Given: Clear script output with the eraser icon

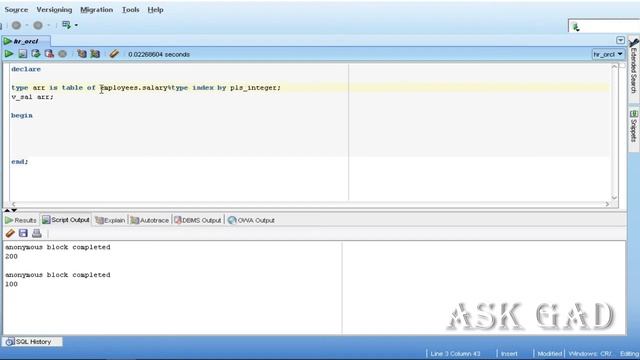Looking at the screenshot, I should click(x=10, y=233).
